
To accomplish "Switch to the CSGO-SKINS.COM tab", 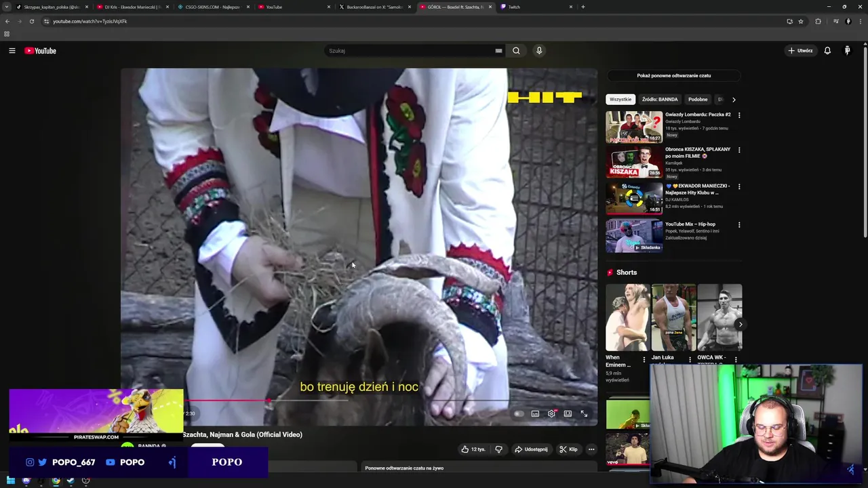I will click(212, 7).
